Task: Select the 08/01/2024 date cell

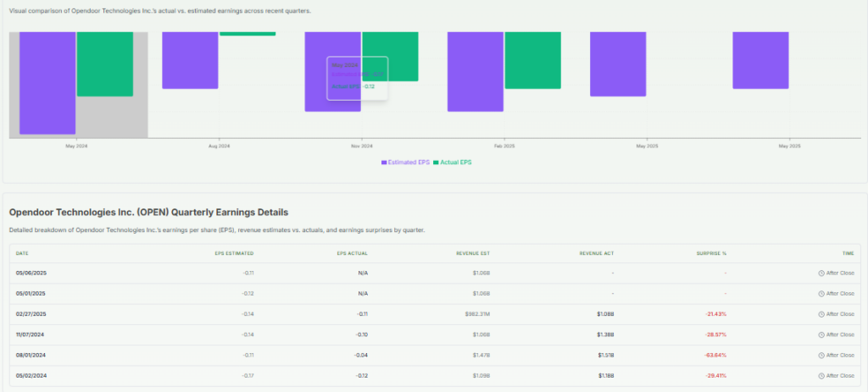Action: [x=31, y=355]
